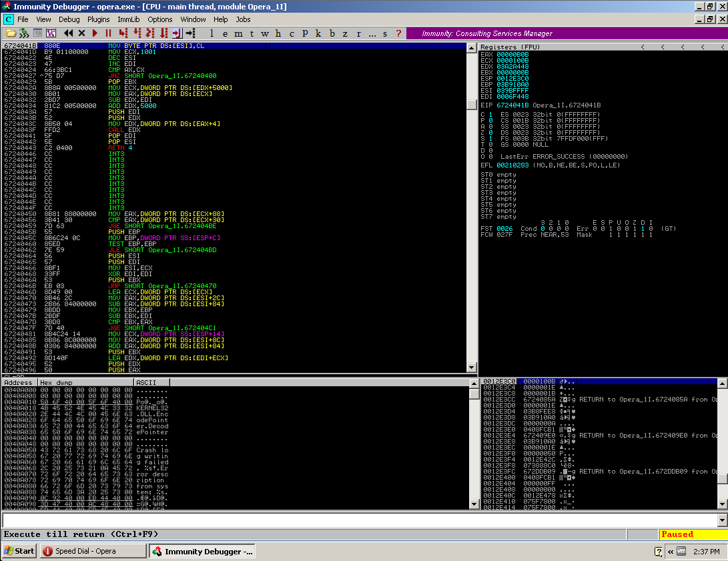728x561 pixels.
Task: Show the CPU window using the 'c' button
Action: coord(292,33)
